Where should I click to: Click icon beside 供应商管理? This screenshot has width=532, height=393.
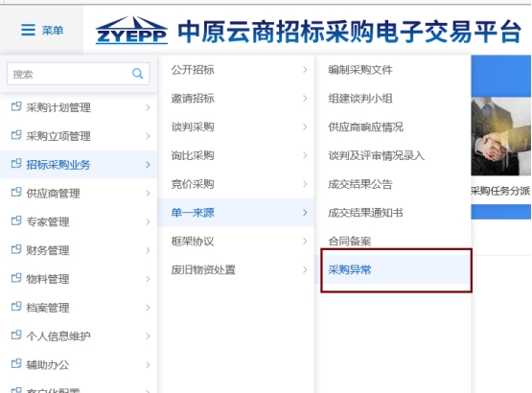16,193
